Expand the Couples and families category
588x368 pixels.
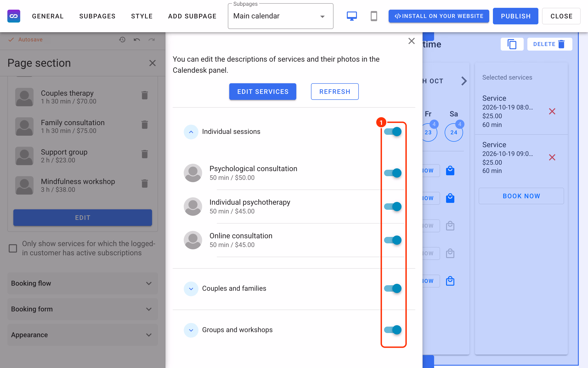(191, 289)
